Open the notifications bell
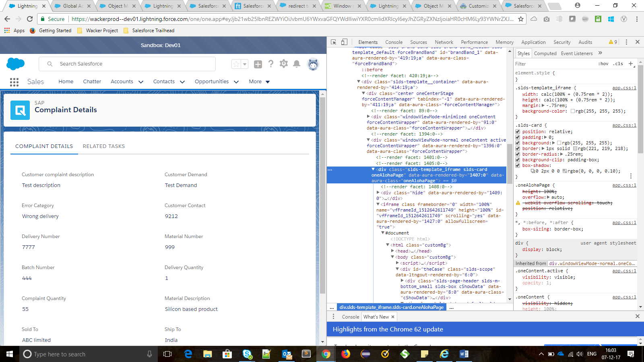644x362 pixels. pos(297,64)
